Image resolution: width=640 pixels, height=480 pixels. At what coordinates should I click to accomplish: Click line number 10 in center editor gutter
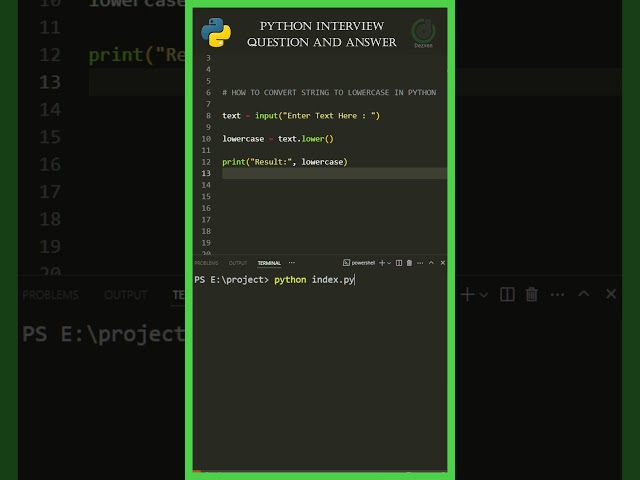(x=206, y=139)
